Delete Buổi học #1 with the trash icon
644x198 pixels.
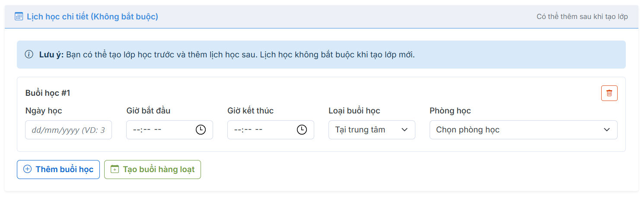pos(609,93)
